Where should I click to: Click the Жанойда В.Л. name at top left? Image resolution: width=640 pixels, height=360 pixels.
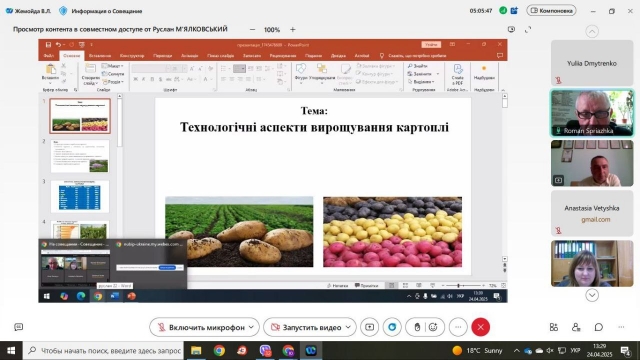pyautogui.click(x=33, y=11)
